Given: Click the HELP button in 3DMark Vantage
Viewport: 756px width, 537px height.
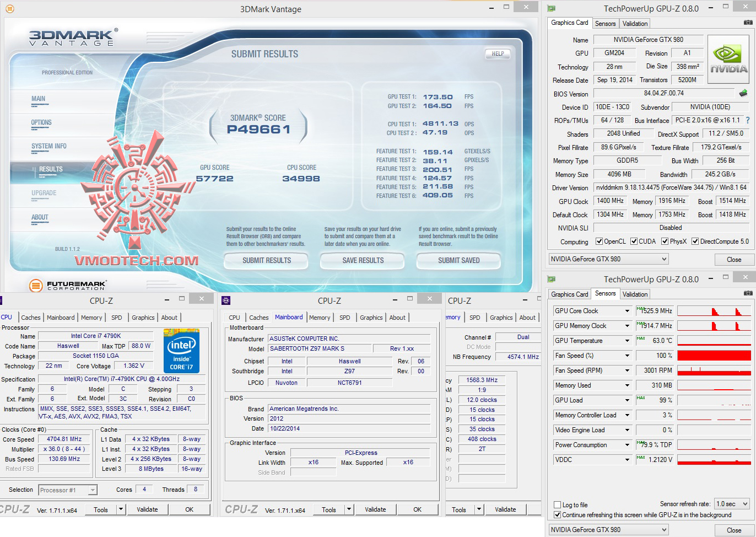Looking at the screenshot, I should pyautogui.click(x=498, y=53).
